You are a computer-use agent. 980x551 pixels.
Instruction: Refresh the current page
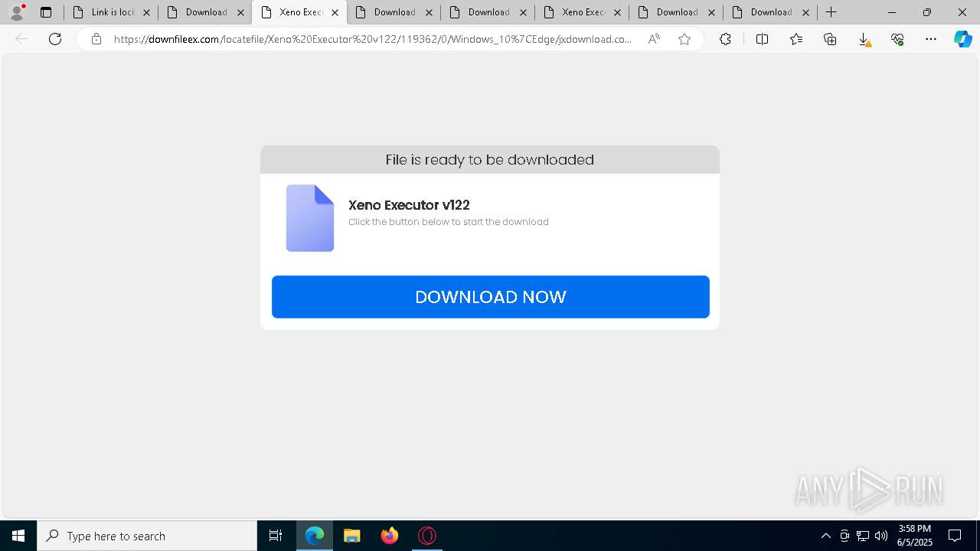tap(55, 39)
